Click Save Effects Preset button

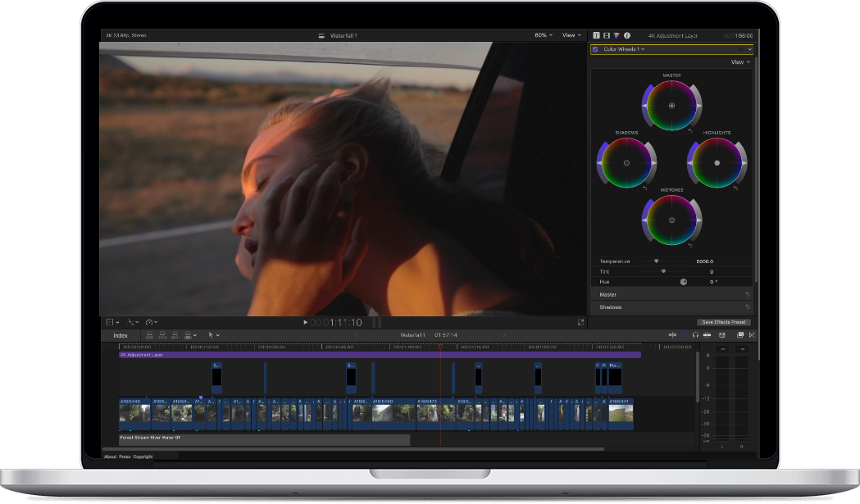(723, 322)
